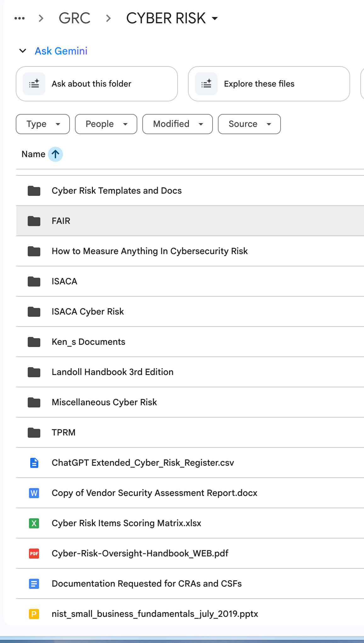
Task: Click the Excel icon for Scoring Matrix.xlsx
Action: pos(34,523)
